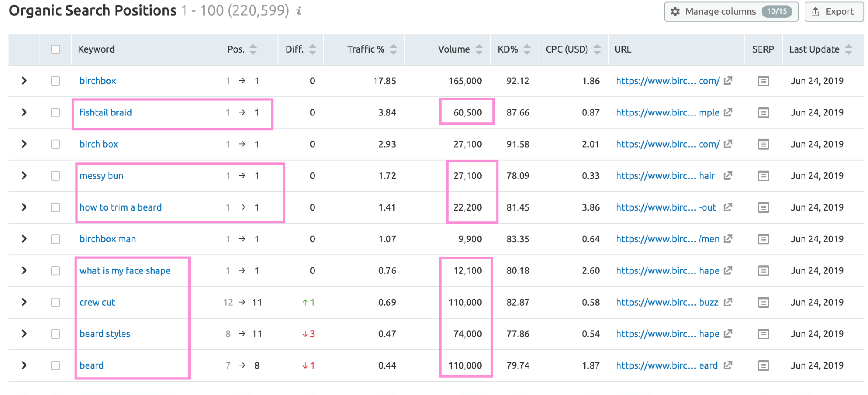Open the Manage columns button

(731, 12)
